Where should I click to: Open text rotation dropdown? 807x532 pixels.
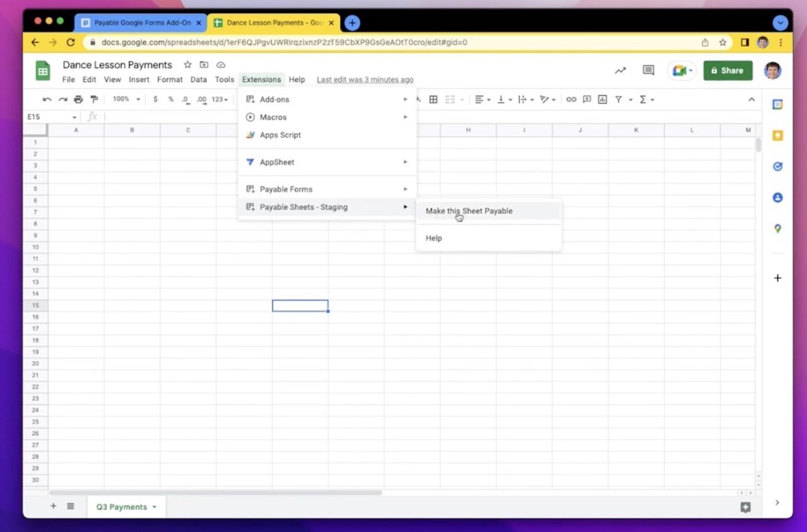pyautogui.click(x=547, y=99)
